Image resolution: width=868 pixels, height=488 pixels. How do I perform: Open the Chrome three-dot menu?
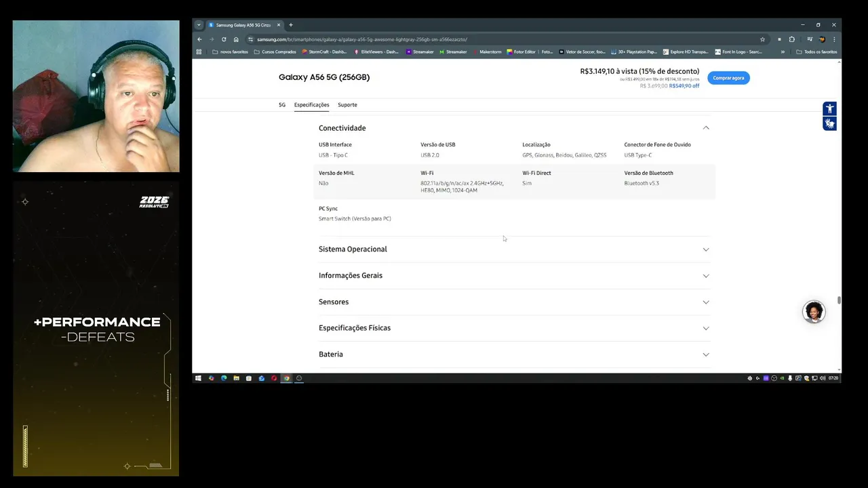(834, 39)
